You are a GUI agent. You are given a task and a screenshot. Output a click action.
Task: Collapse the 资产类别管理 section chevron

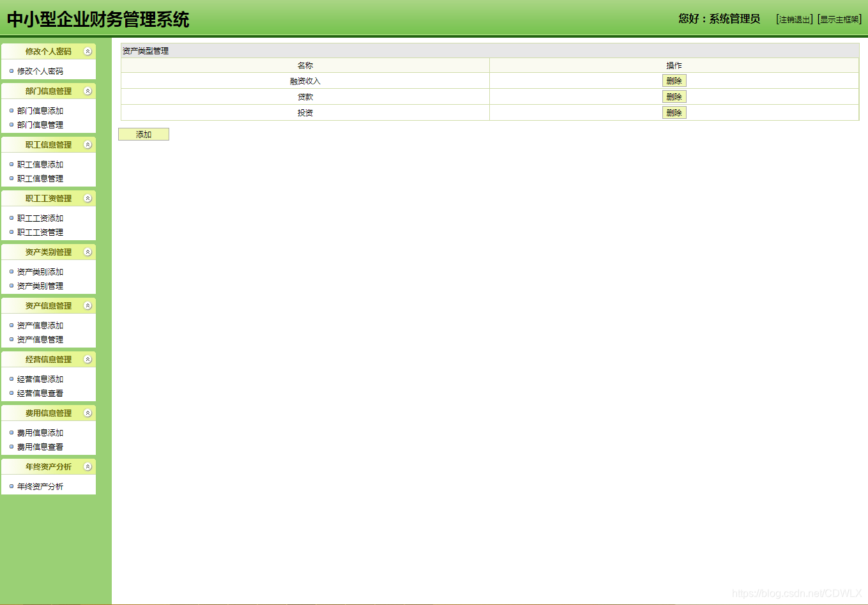point(88,252)
